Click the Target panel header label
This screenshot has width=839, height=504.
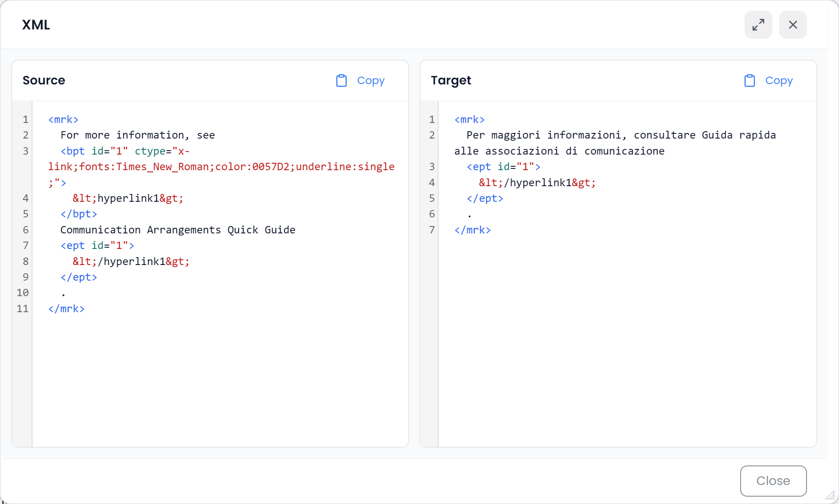tap(451, 81)
